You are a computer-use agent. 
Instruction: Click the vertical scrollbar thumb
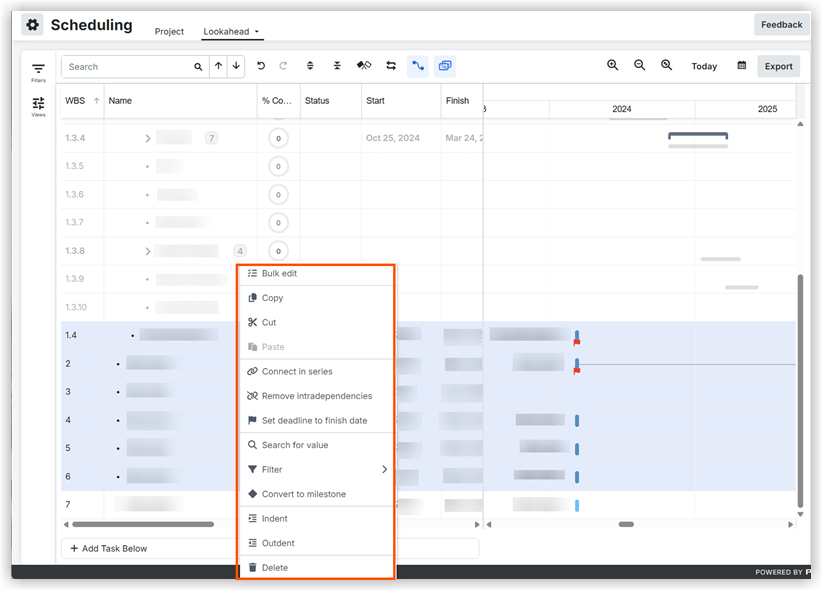coord(800,390)
